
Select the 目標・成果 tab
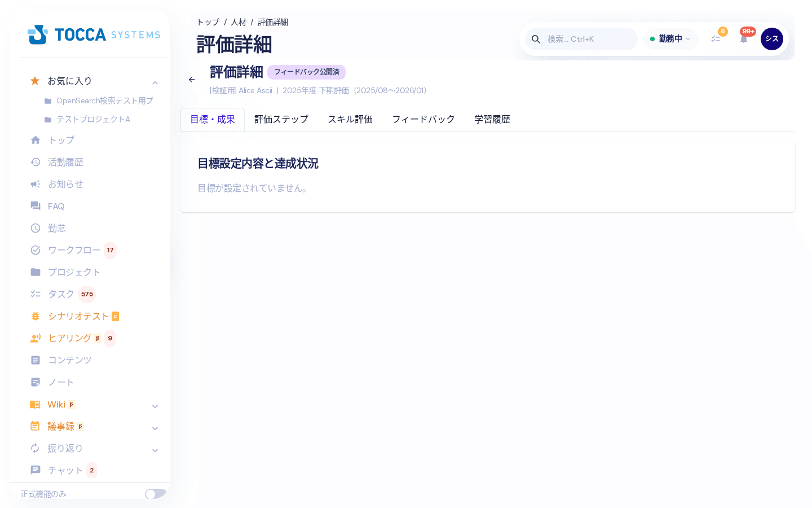[x=213, y=120]
